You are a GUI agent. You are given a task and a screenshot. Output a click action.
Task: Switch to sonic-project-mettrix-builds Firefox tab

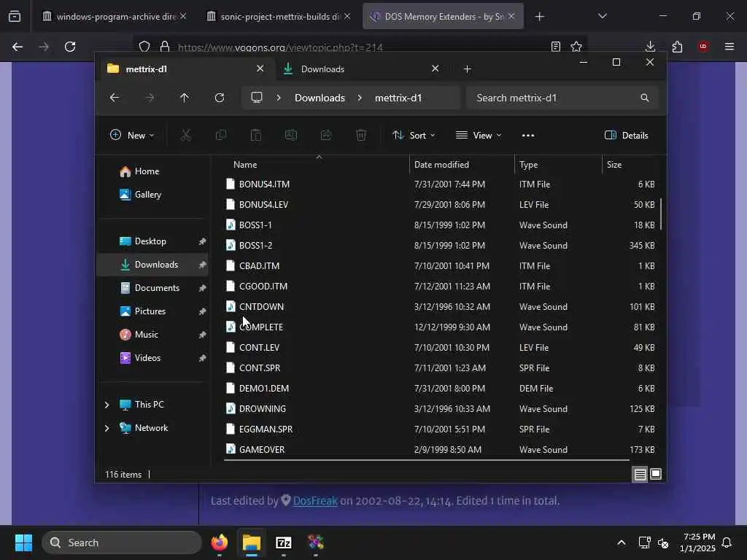pos(279,17)
